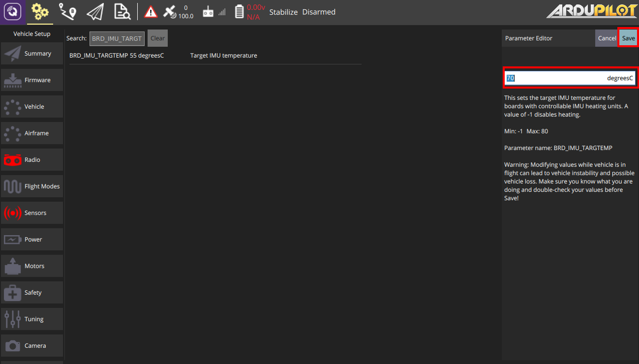639x364 pixels.
Task: Open Camera setup page
Action: click(x=32, y=345)
